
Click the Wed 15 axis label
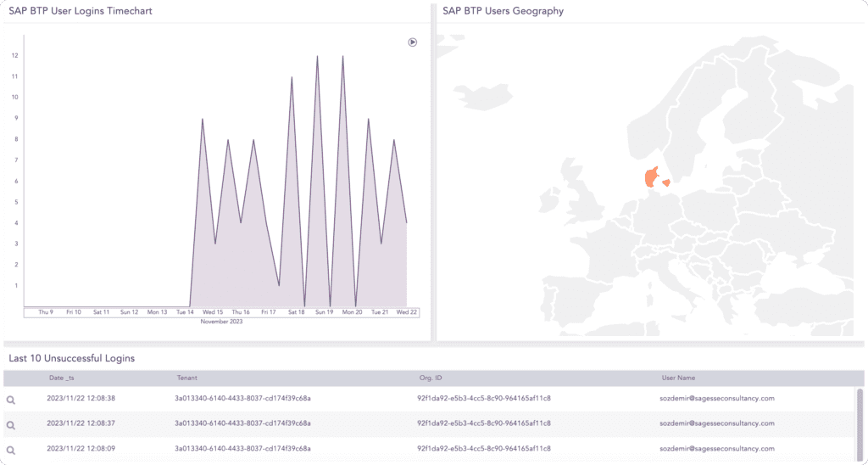[213, 312]
